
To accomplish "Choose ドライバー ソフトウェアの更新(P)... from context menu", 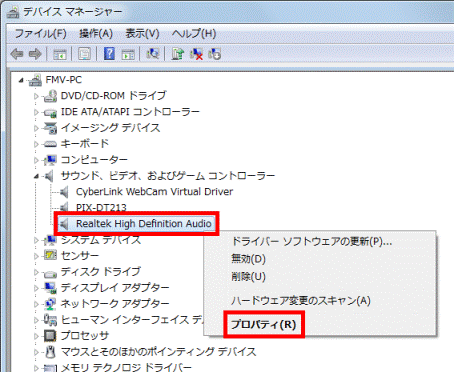I will (311, 241).
